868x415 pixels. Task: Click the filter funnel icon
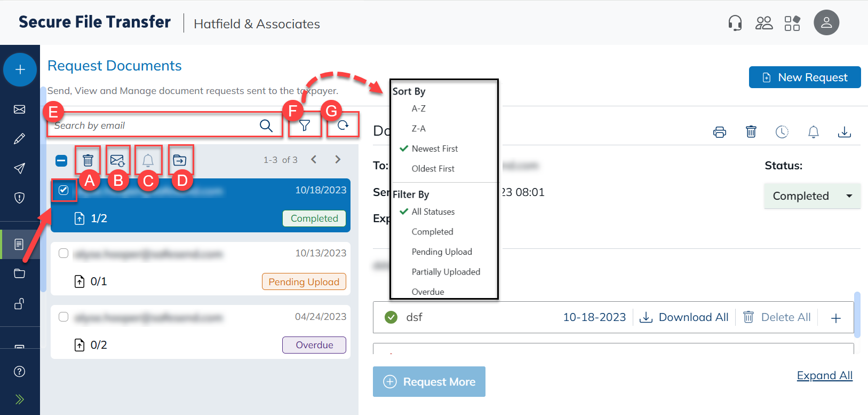click(305, 126)
